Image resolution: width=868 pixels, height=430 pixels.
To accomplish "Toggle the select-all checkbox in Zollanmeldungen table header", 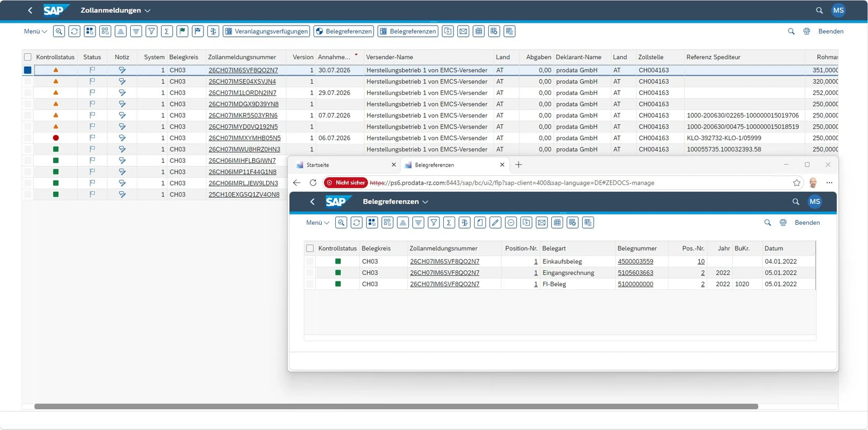I will point(28,57).
